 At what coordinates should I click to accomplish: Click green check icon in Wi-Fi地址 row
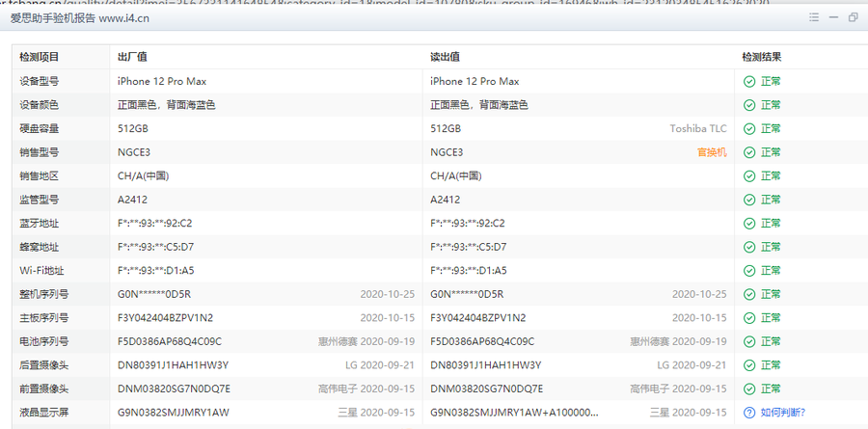[749, 271]
